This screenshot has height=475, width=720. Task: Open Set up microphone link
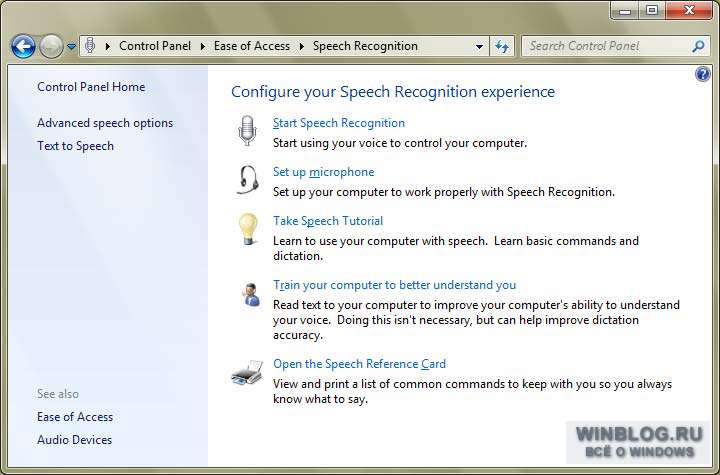click(323, 172)
